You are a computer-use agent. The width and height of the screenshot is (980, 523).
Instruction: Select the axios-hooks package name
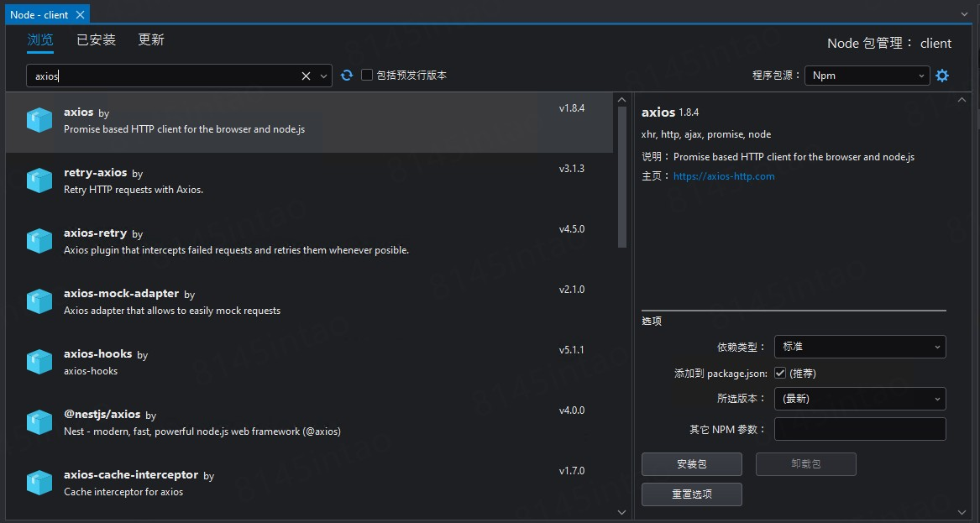point(97,353)
